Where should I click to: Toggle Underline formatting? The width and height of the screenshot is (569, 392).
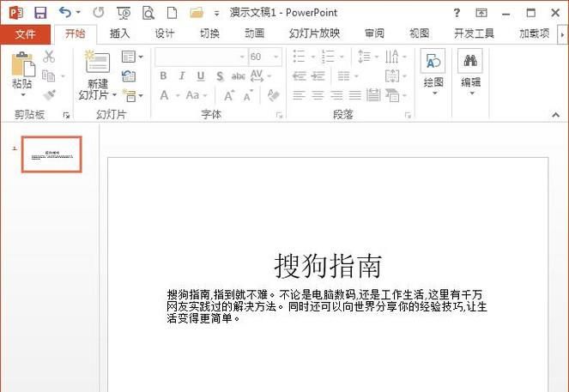[201, 76]
